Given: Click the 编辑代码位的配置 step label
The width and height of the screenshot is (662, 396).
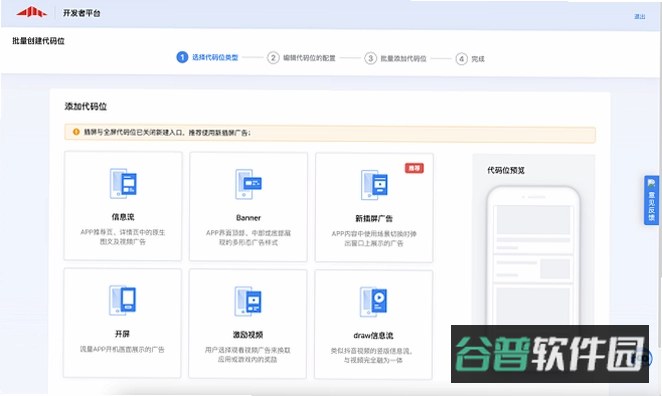Looking at the screenshot, I should coord(309,58).
